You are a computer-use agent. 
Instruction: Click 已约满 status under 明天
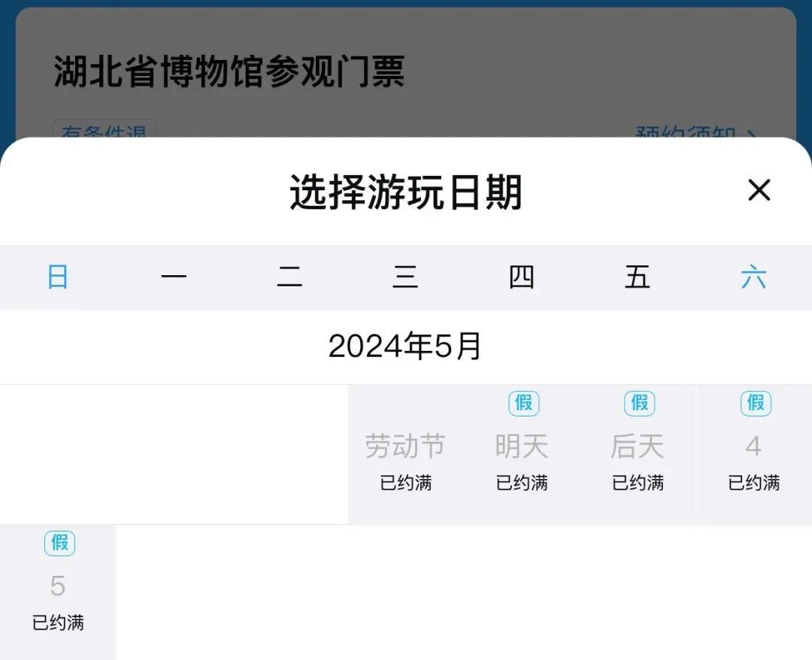click(x=522, y=483)
